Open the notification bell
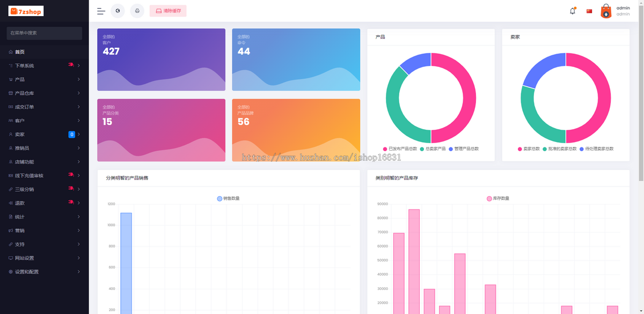644x314 pixels. 573,11
